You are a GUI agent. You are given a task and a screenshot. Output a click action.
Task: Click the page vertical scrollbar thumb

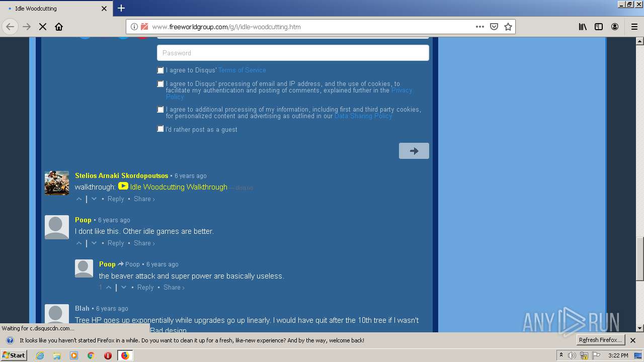coord(640,258)
